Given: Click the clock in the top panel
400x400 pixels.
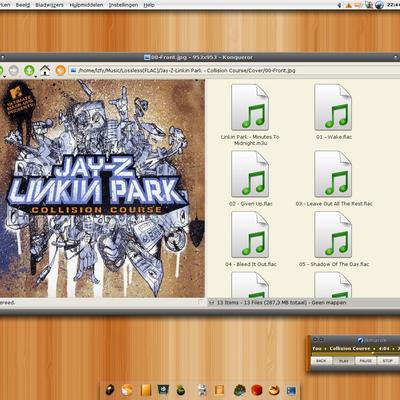Looking at the screenshot, I should (x=393, y=5).
